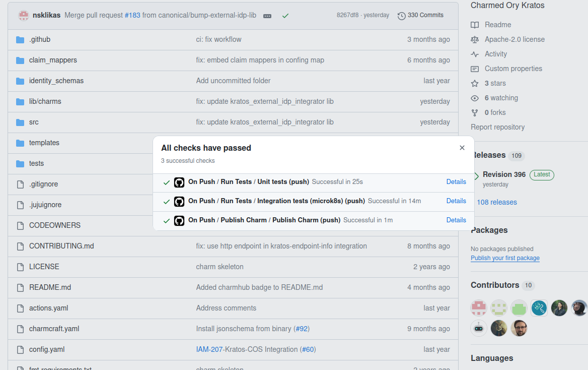
Task: Open the .github folder
Action: (40, 39)
